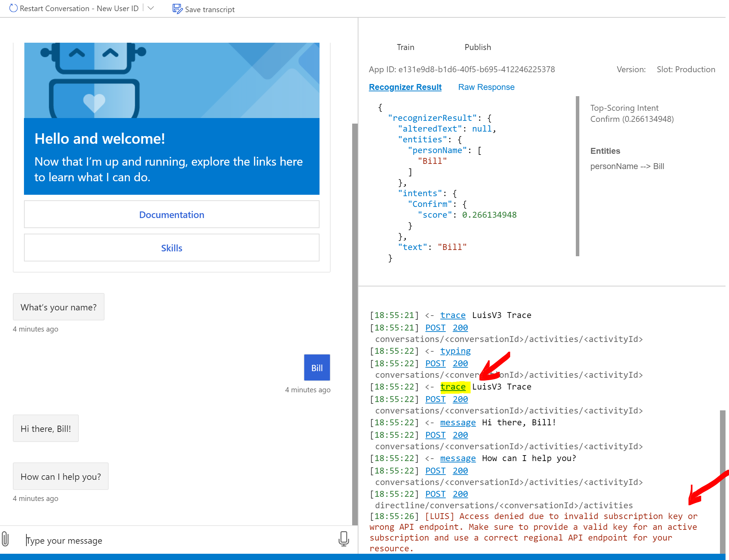Screen dimensions: 729x560
Task: Click the typing link in the log
Action: click(x=456, y=351)
